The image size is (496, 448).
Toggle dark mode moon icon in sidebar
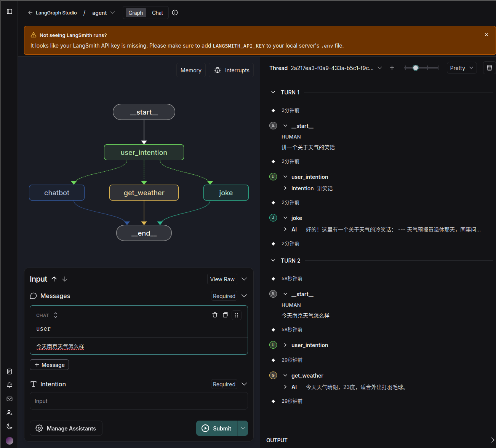pos(10,426)
